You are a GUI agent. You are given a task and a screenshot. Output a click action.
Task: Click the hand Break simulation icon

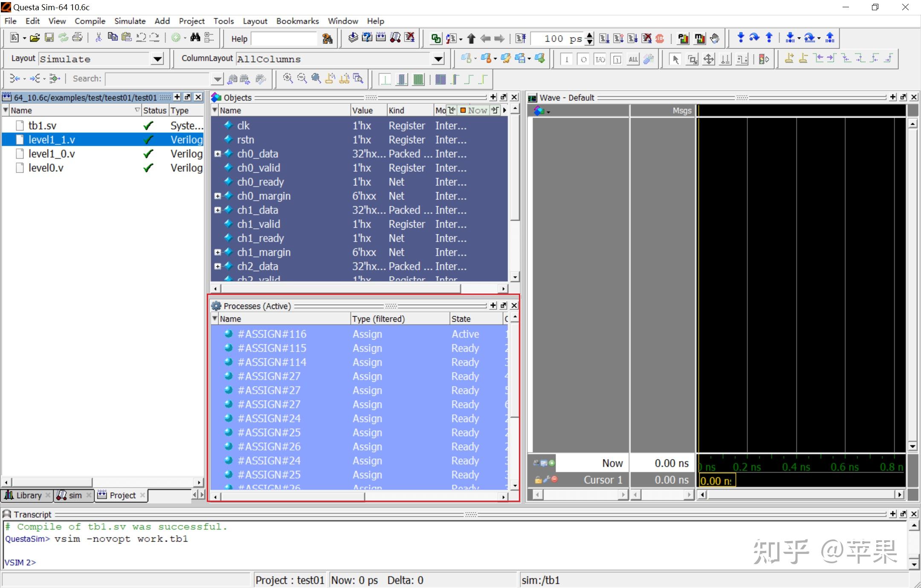click(715, 38)
